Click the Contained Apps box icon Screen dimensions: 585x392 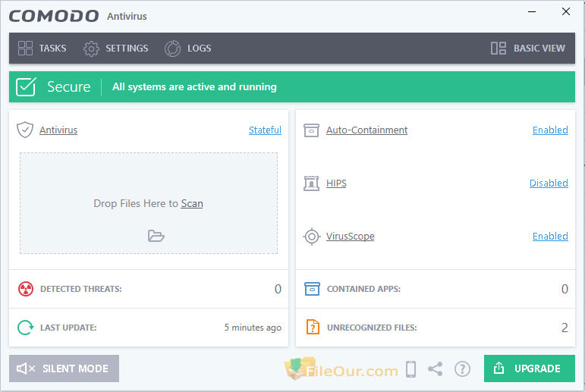[x=312, y=289]
